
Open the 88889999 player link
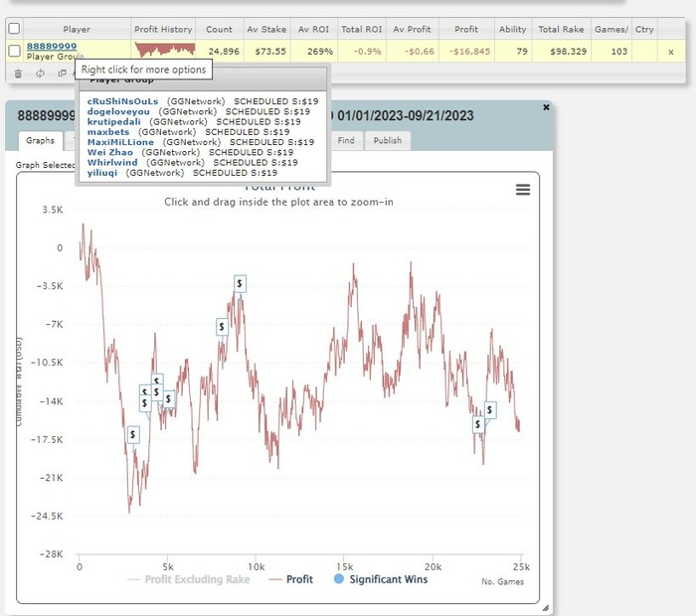[52, 46]
